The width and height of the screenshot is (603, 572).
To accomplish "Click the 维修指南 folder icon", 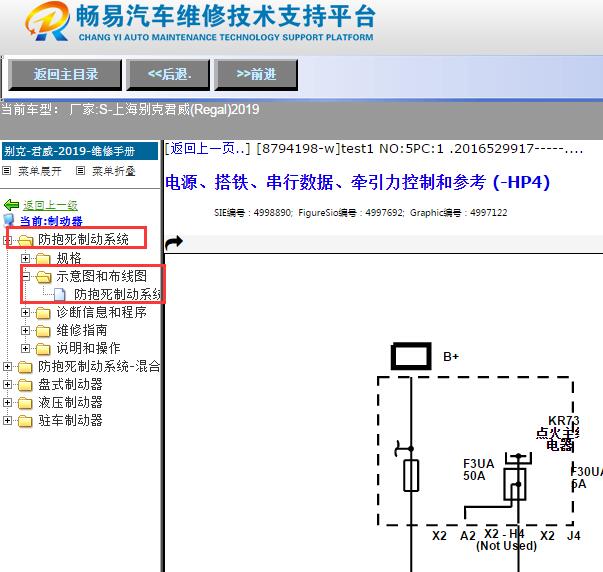I will (43, 331).
